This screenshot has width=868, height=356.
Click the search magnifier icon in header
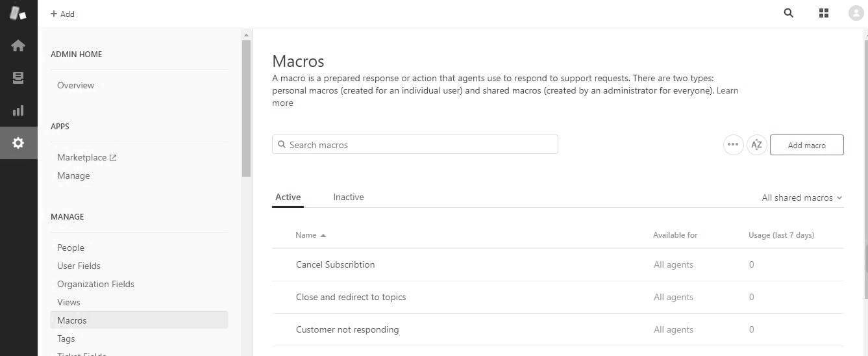tap(789, 13)
